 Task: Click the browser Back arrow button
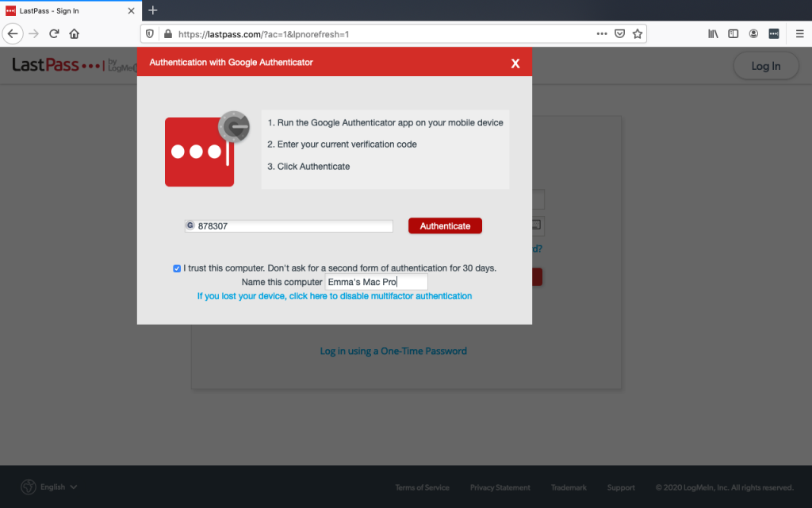[13, 33]
